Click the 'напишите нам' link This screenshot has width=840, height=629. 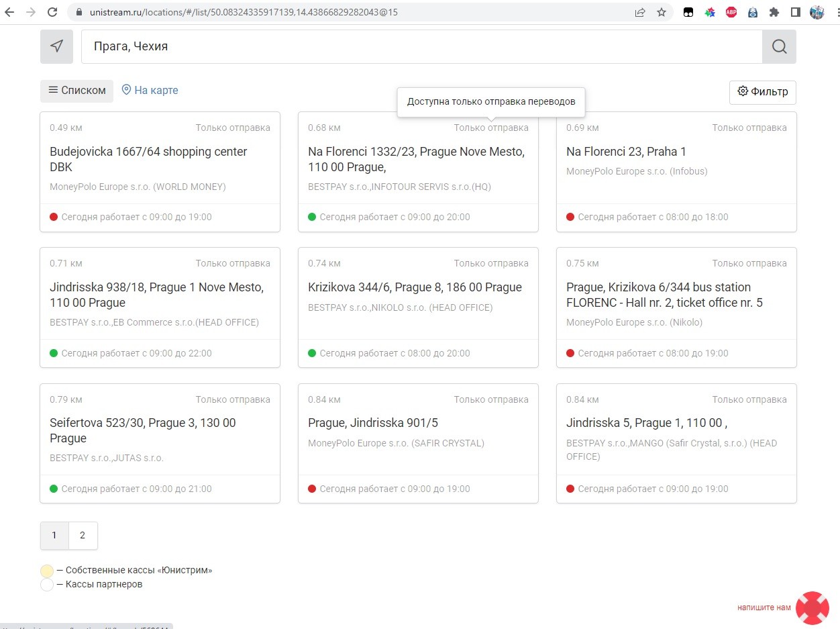764,608
